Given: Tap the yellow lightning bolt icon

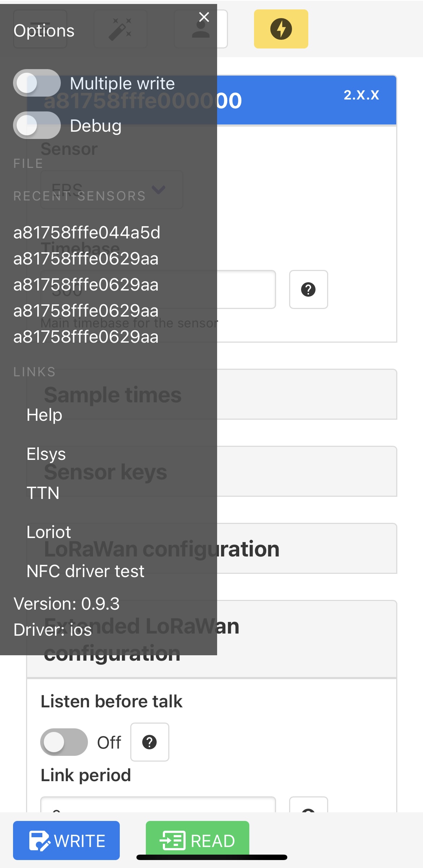Looking at the screenshot, I should [x=281, y=29].
